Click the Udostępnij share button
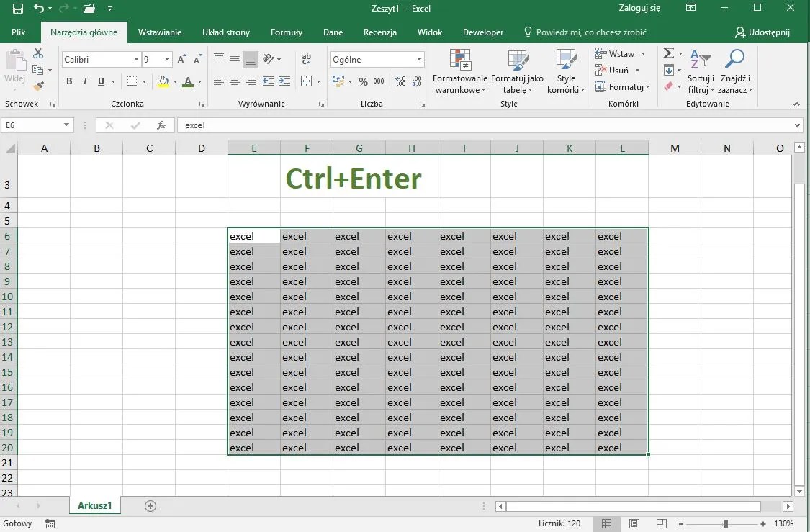Image resolution: width=810 pixels, height=532 pixels. (762, 32)
